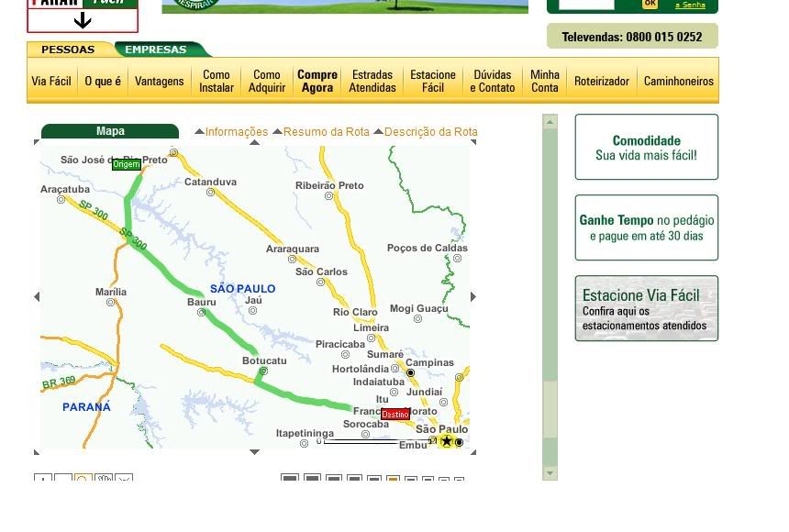Click the Rio Claro label on the map
The image size is (789, 532).
tap(355, 312)
